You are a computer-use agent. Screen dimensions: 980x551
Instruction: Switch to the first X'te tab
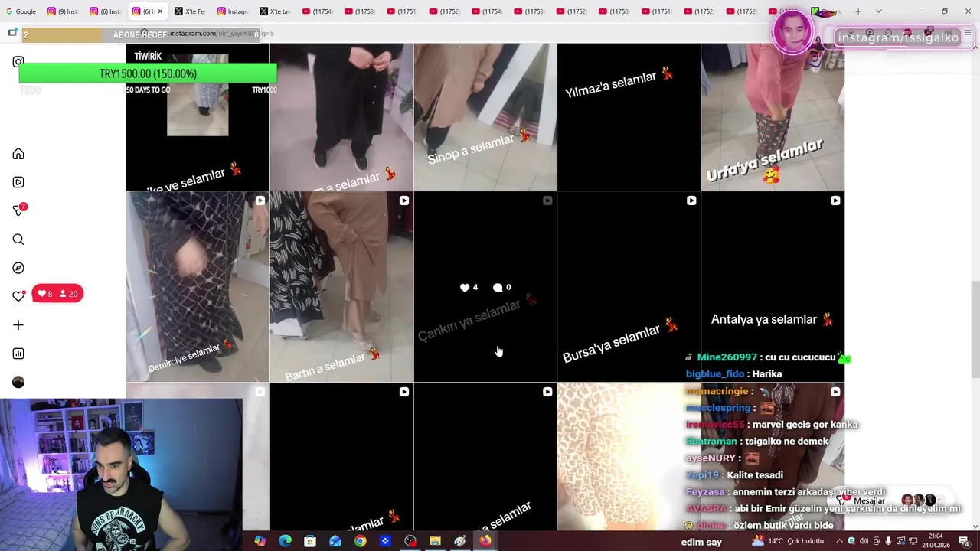click(190, 11)
